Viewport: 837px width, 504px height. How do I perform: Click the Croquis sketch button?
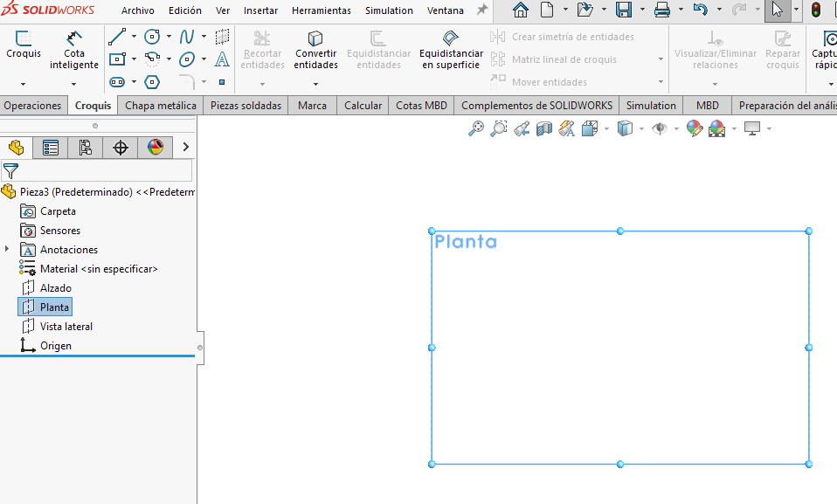click(24, 44)
